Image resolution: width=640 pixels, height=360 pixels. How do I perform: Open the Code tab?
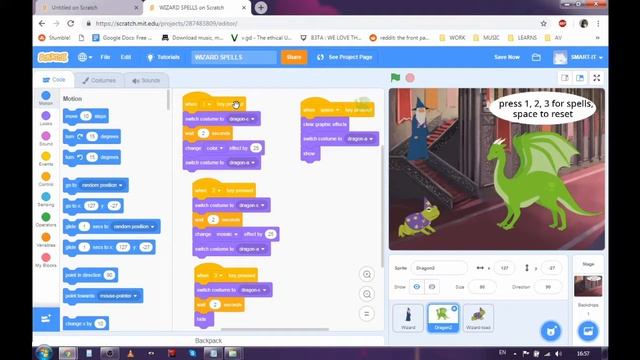point(54,80)
